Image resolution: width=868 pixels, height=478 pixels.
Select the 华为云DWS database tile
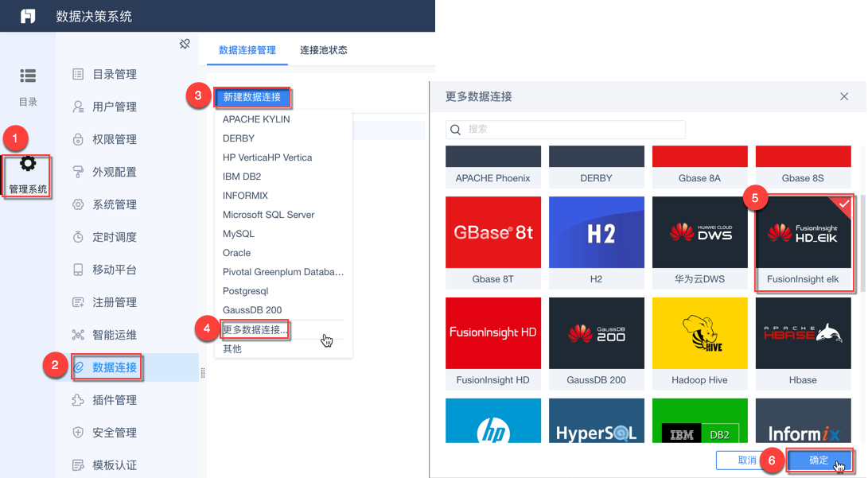tap(699, 243)
